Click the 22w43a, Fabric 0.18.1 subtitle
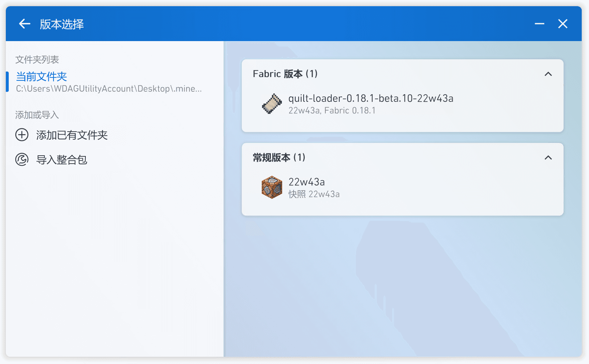589x364 pixels. (x=332, y=110)
